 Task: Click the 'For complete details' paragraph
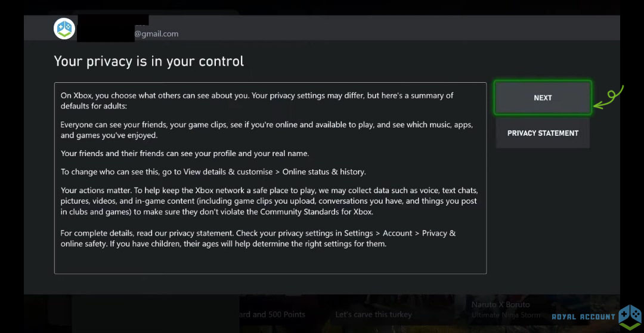pyautogui.click(x=258, y=238)
